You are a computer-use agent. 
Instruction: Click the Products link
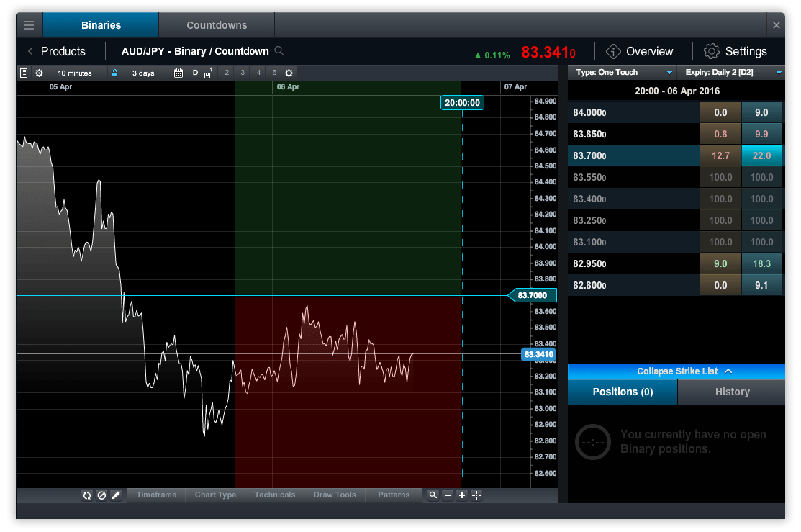[x=63, y=51]
